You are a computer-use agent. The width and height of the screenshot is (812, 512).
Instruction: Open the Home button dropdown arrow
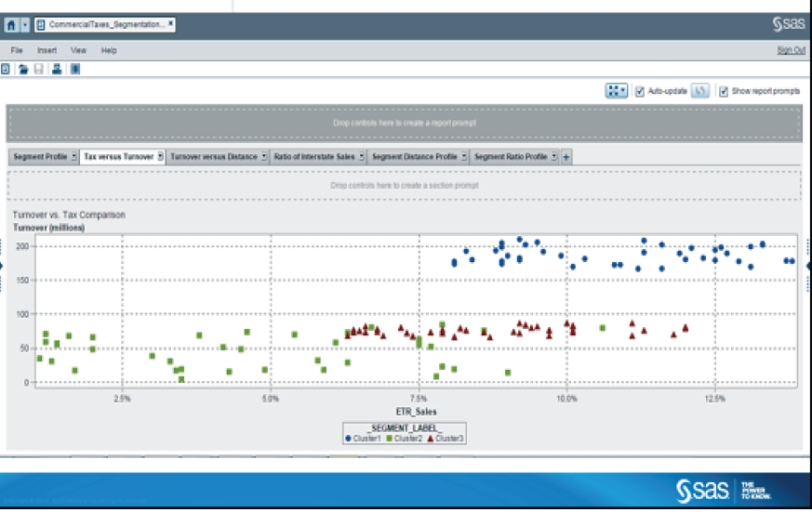tap(24, 25)
